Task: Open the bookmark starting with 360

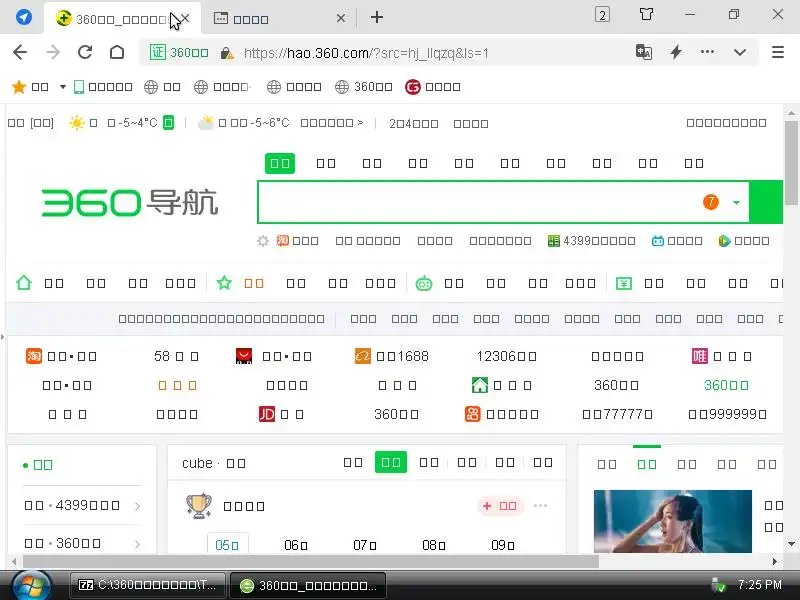Action: [364, 87]
